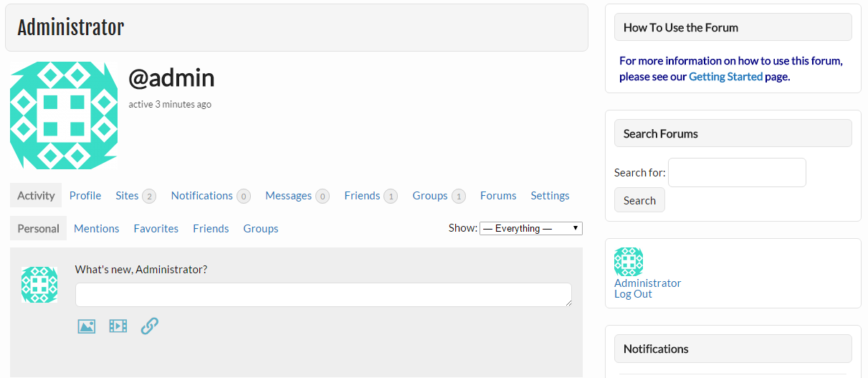This screenshot has width=868, height=378.
Task: Focus the What's new text box
Action: pyautogui.click(x=323, y=295)
